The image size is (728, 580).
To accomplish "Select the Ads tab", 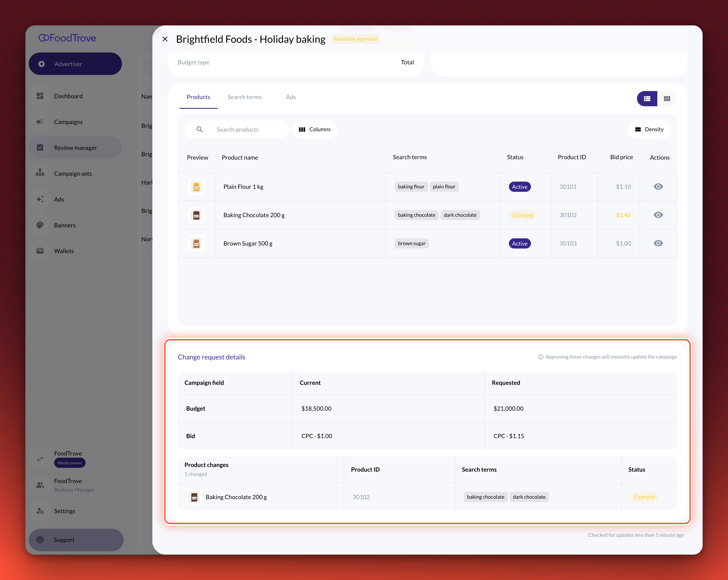I will coord(291,97).
